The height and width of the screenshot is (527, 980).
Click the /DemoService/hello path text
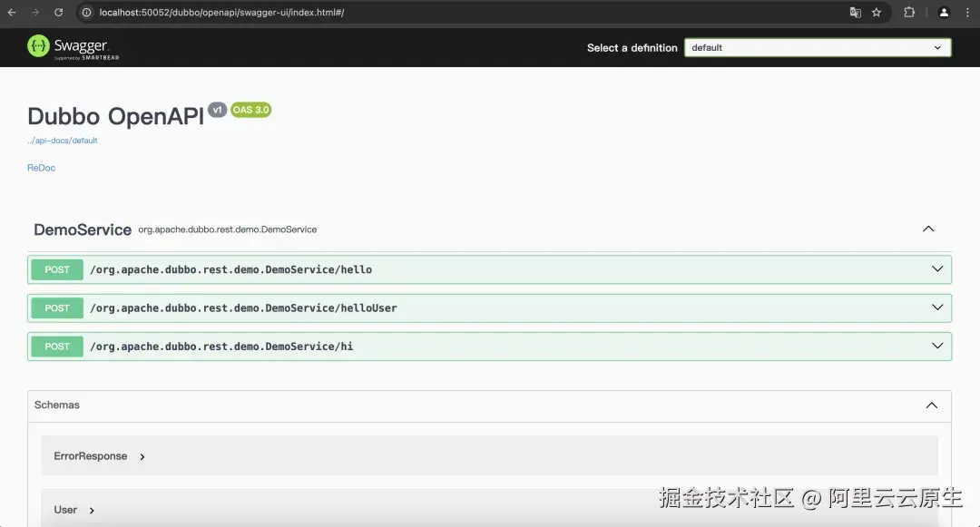(x=230, y=269)
